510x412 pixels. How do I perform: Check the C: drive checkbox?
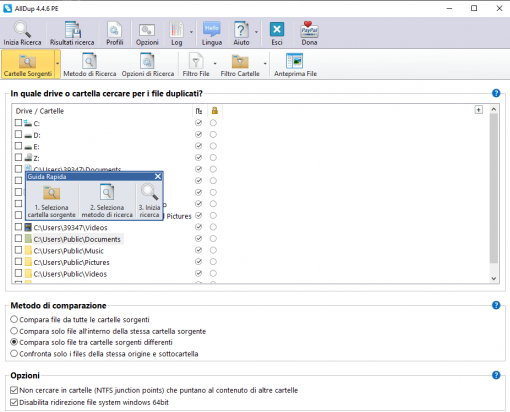(18, 123)
